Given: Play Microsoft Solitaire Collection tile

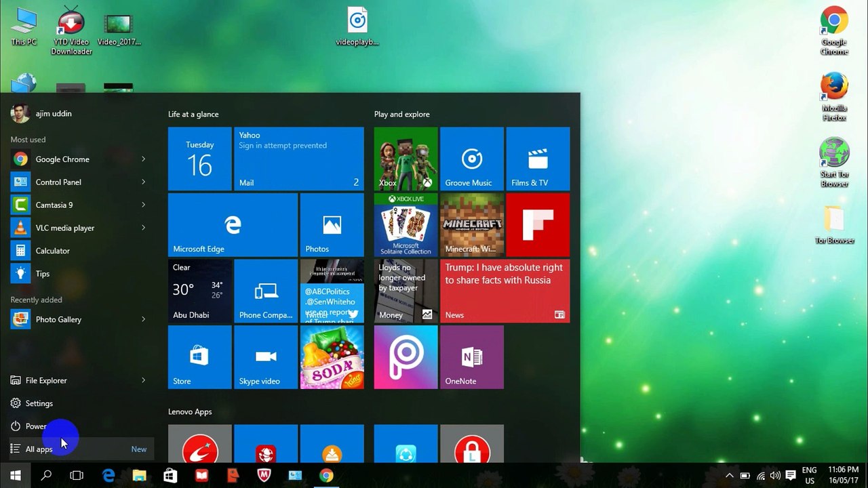Looking at the screenshot, I should tap(406, 225).
